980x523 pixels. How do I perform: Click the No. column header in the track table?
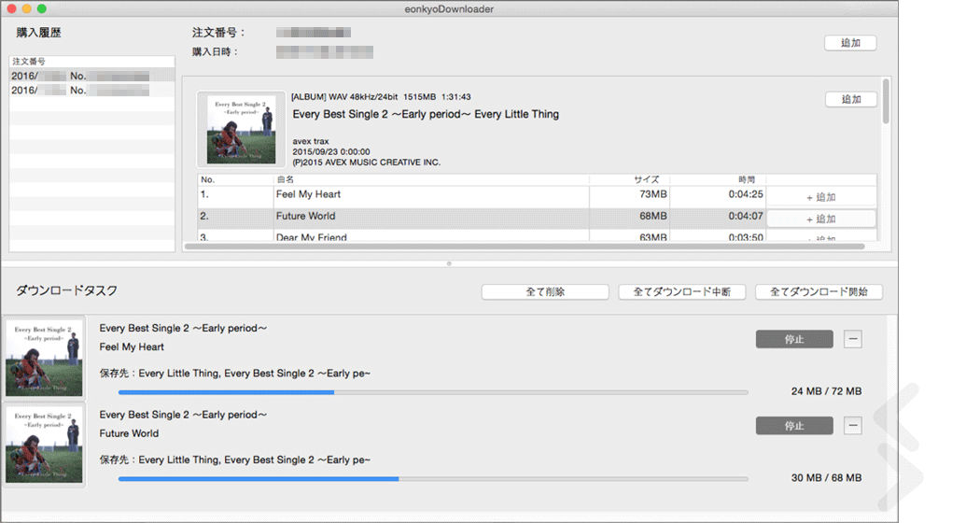tap(235, 179)
